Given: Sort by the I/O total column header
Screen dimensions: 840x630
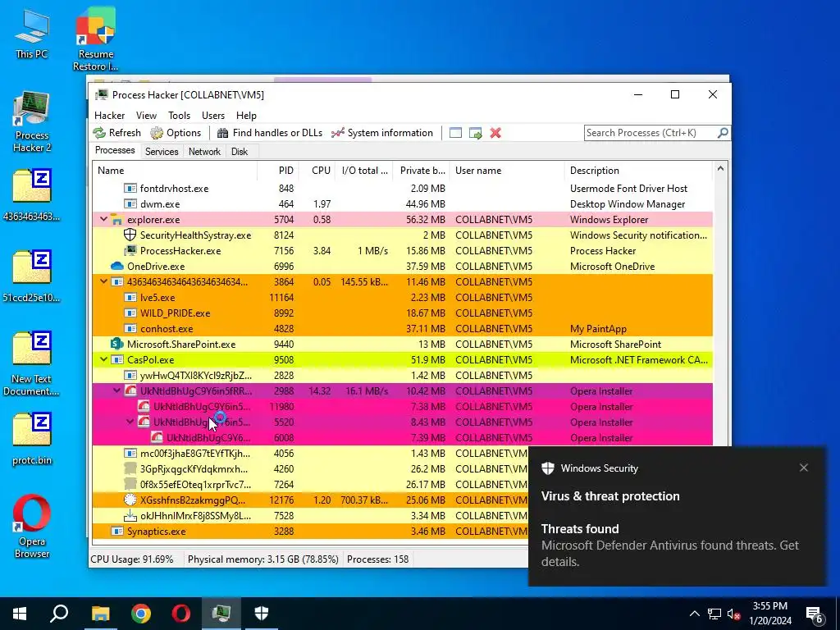Looking at the screenshot, I should tap(363, 171).
